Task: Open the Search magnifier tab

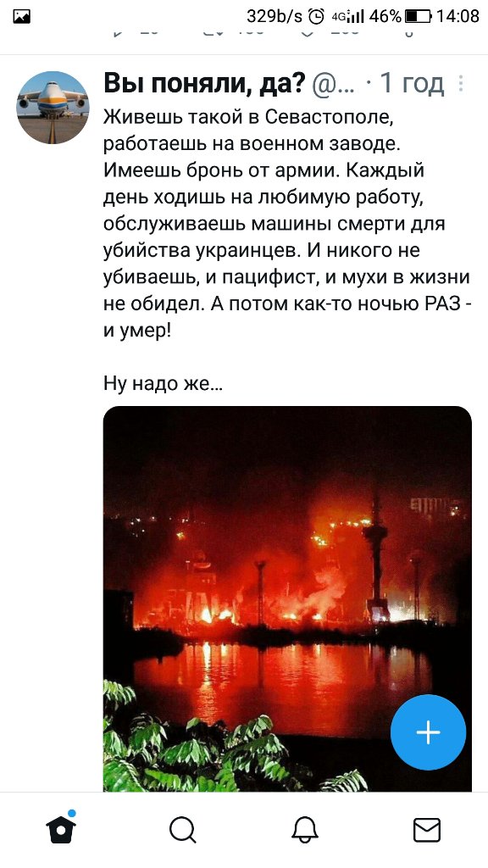Action: [183, 831]
